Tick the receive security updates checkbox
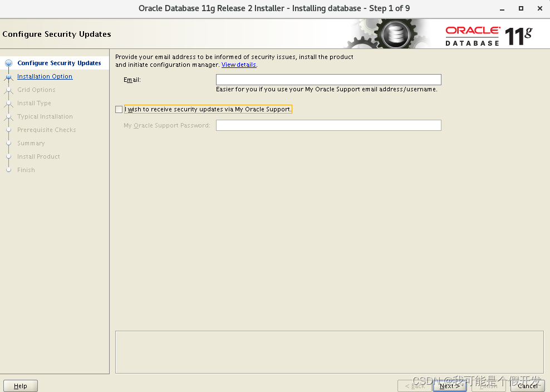The width and height of the screenshot is (550, 392). [x=119, y=110]
